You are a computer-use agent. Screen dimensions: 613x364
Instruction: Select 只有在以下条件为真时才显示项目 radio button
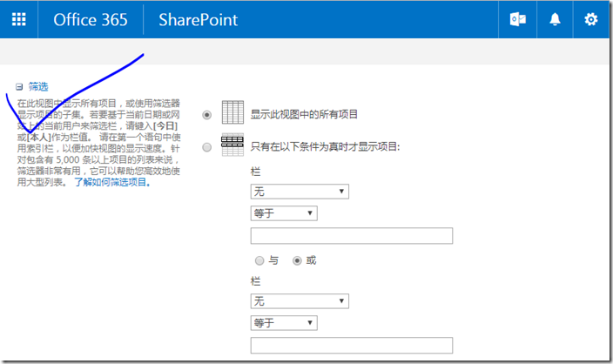coord(207,147)
